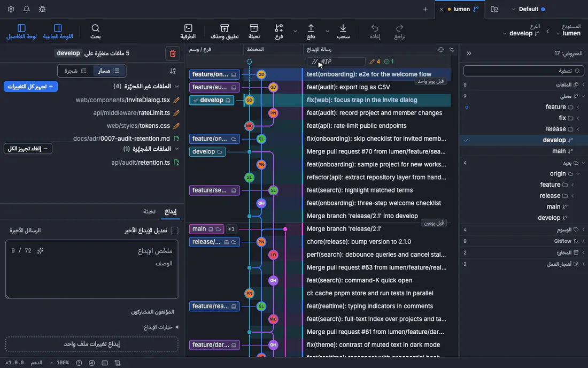Open the terminal (الطرفية) tool

click(x=188, y=32)
